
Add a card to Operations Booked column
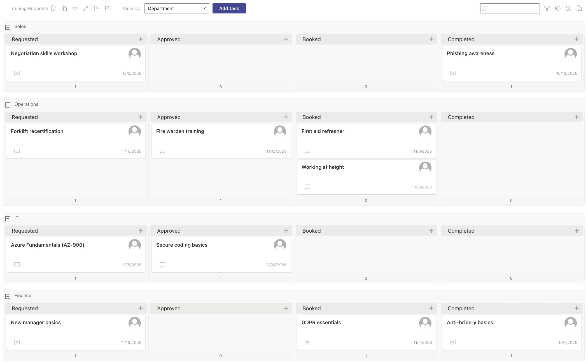click(x=431, y=117)
